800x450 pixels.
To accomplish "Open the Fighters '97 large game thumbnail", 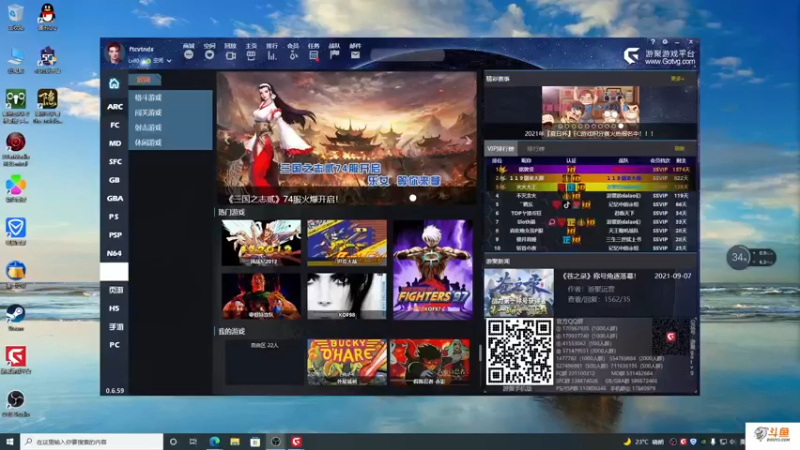I will (x=433, y=270).
